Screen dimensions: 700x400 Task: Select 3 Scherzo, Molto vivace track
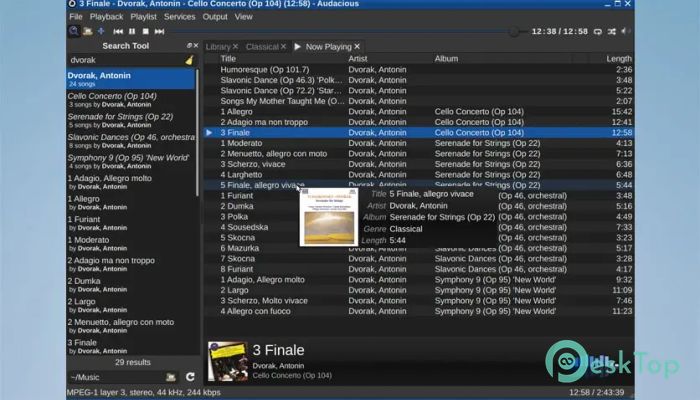pyautogui.click(x=419, y=300)
